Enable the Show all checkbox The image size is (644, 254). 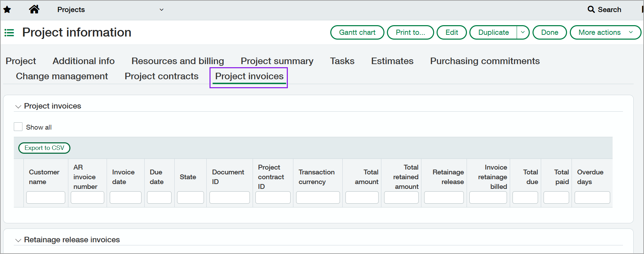pos(18,127)
